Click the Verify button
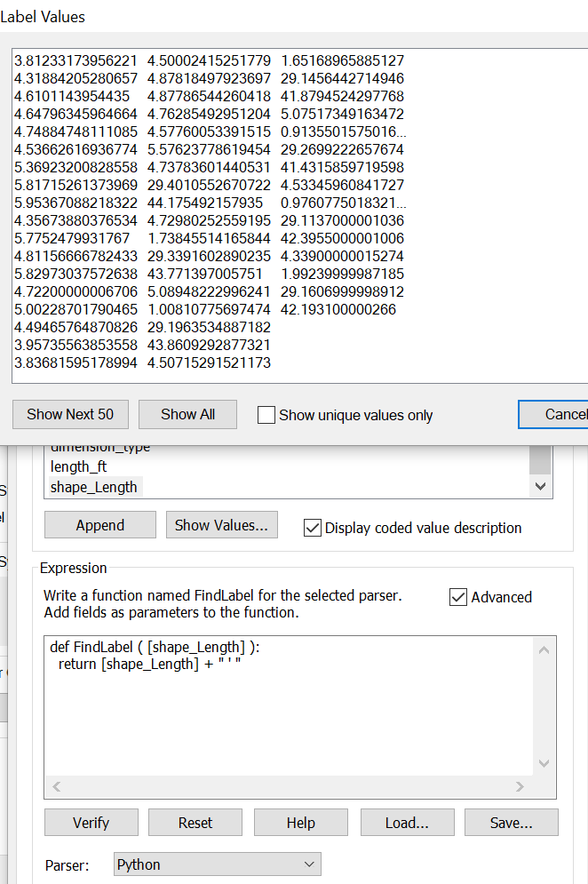 pos(91,823)
